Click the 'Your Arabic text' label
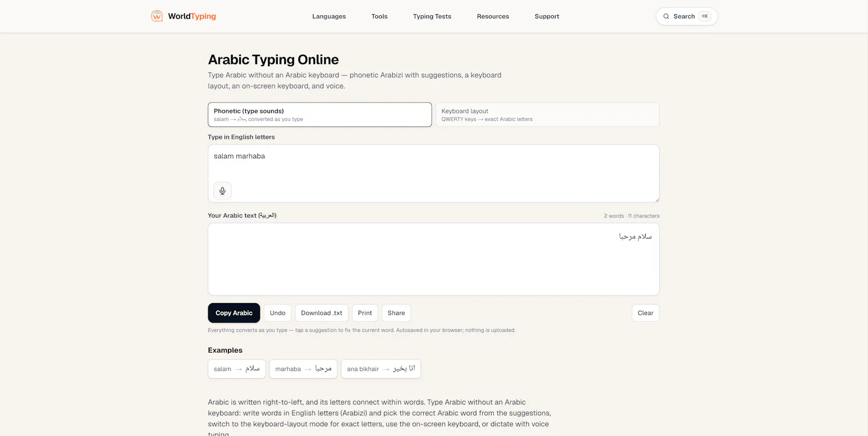 point(242,215)
